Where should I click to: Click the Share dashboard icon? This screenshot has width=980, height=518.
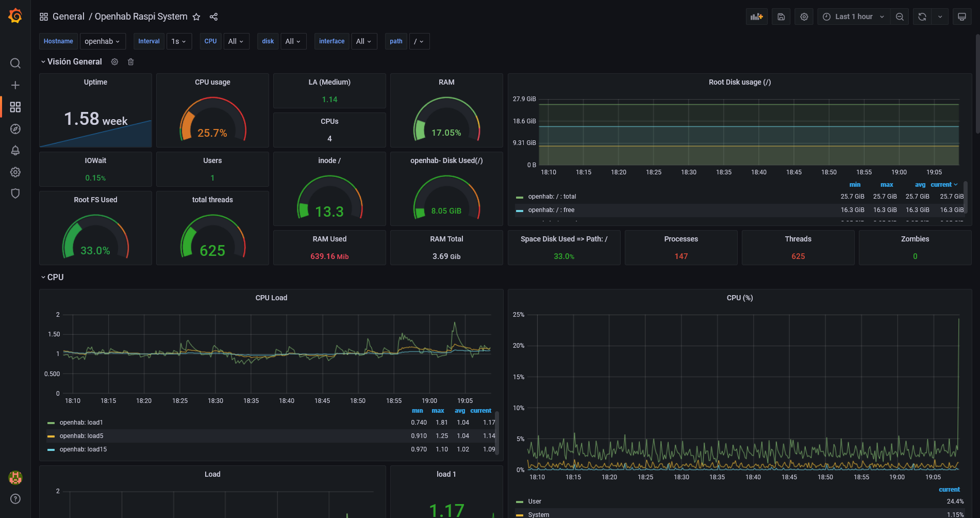click(213, 17)
